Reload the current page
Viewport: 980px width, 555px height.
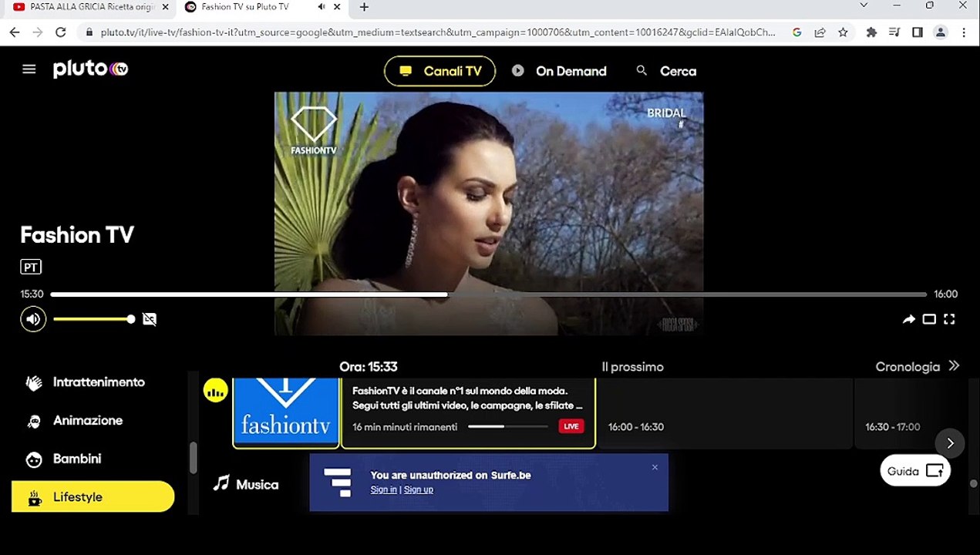pyautogui.click(x=61, y=32)
